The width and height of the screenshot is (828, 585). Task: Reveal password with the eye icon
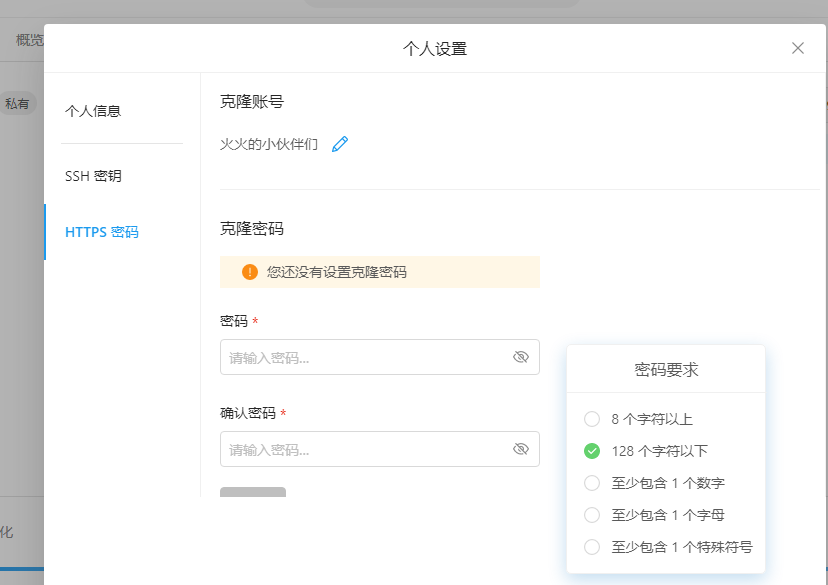(x=521, y=357)
